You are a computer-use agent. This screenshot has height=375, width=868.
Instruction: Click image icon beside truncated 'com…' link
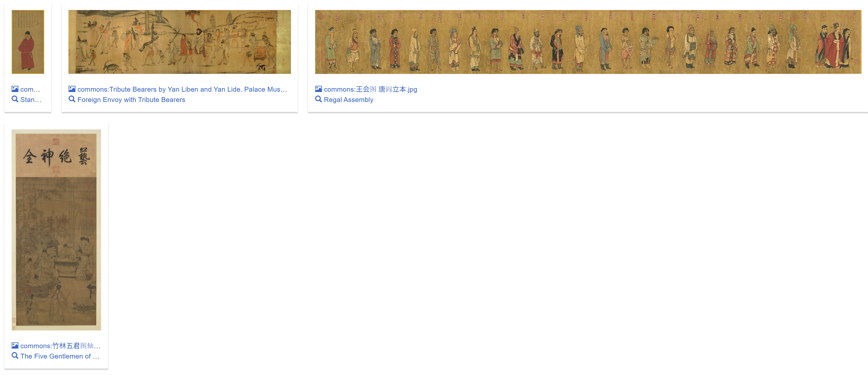pyautogui.click(x=15, y=89)
